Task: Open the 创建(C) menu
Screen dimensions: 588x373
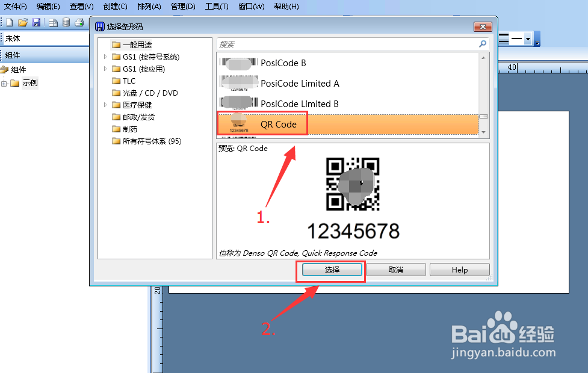Action: coord(115,7)
